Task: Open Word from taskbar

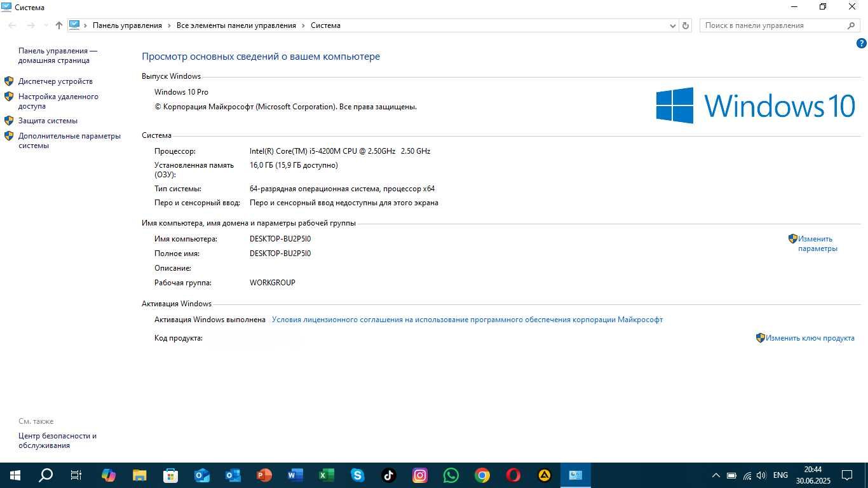Action: click(295, 475)
